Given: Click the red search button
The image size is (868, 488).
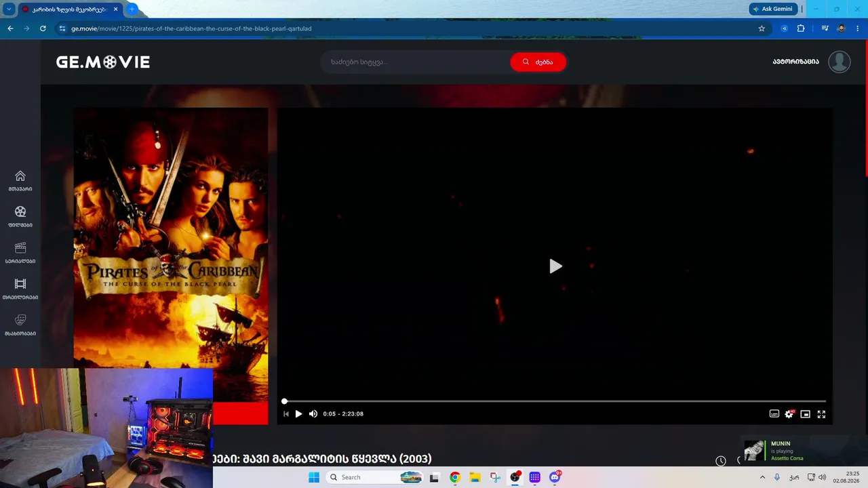Looking at the screenshot, I should [538, 62].
